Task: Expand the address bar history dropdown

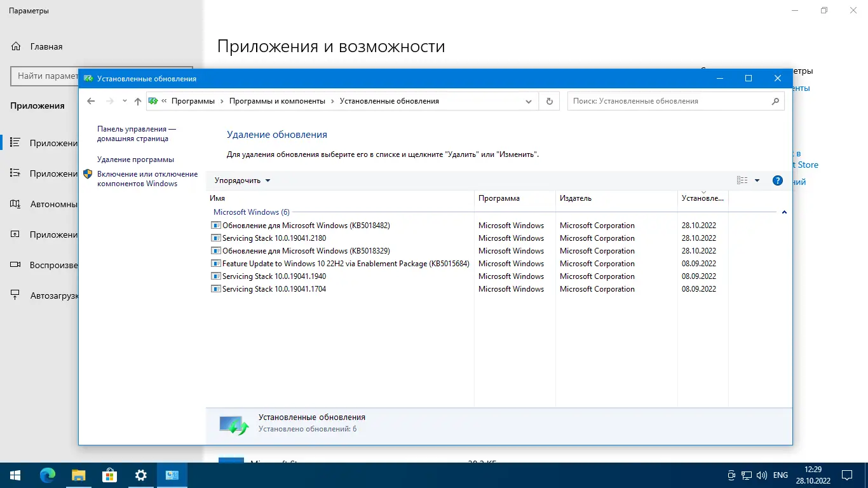Action: [529, 101]
